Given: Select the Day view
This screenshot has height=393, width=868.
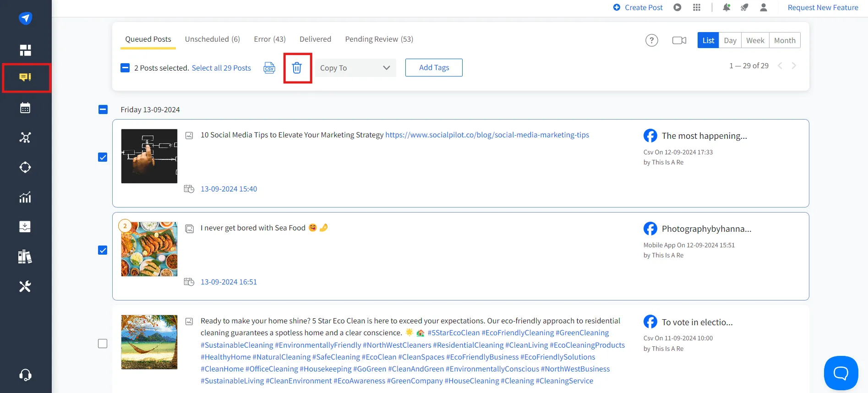Looking at the screenshot, I should point(730,40).
